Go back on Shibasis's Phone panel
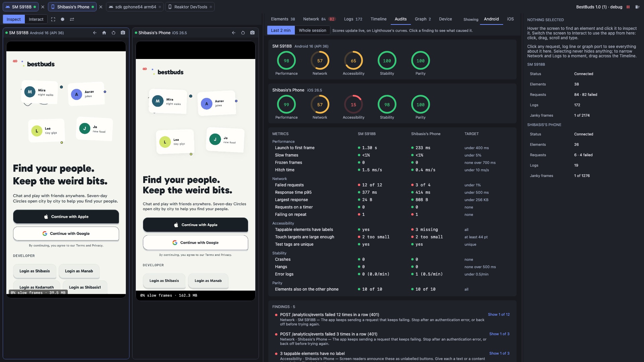The width and height of the screenshot is (644, 362). pos(233,33)
